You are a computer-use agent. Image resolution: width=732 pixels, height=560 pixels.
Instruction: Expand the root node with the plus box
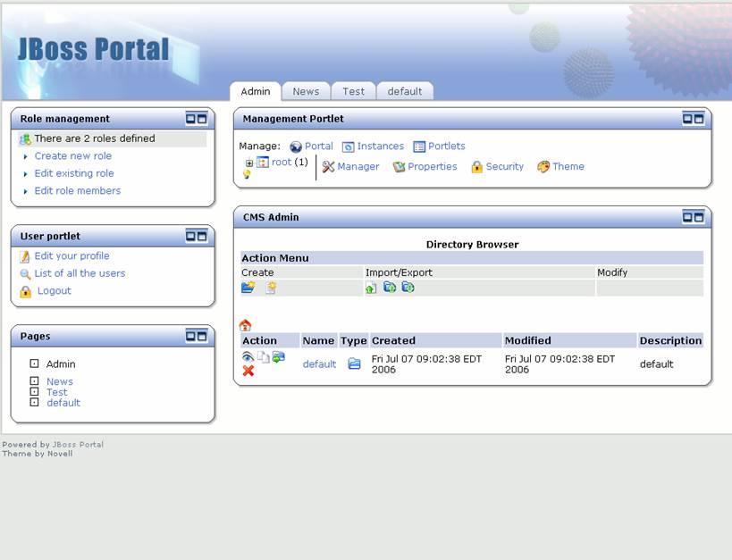coord(249,163)
